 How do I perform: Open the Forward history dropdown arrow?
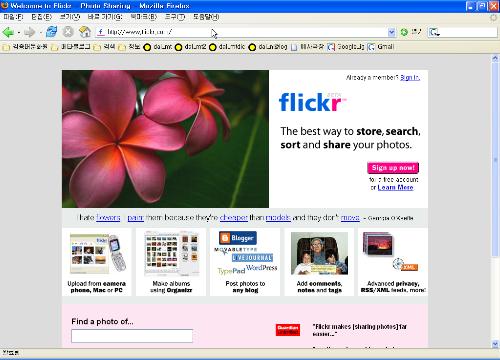pos(40,32)
